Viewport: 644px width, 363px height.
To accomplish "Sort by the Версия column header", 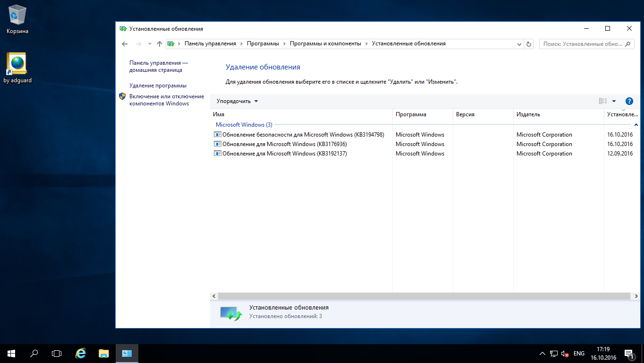I will tap(483, 114).
